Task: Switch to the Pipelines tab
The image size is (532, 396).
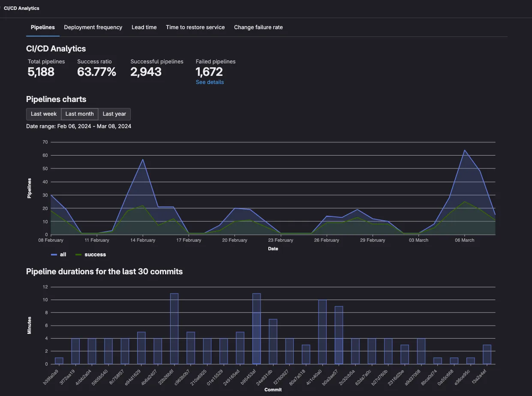Action: 43,27
